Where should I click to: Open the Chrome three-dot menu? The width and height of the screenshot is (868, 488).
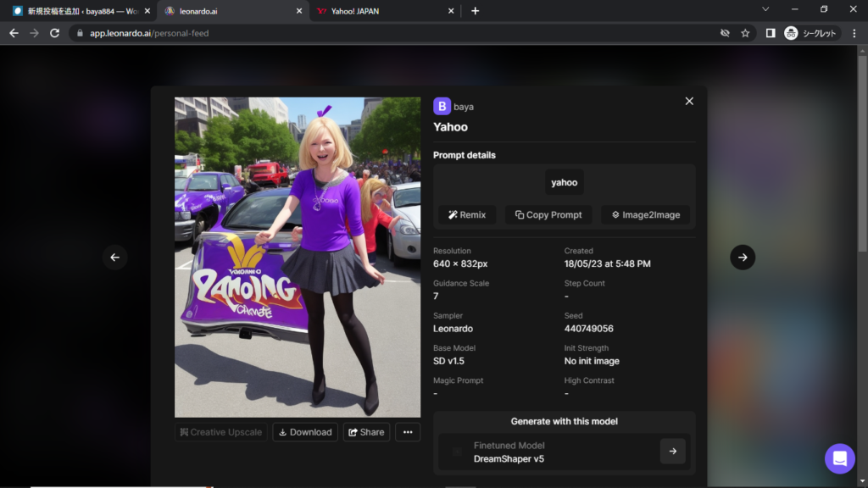point(852,33)
